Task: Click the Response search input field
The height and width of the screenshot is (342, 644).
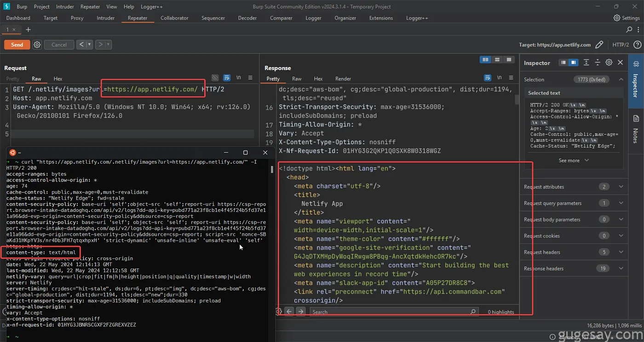Action: tap(395, 312)
